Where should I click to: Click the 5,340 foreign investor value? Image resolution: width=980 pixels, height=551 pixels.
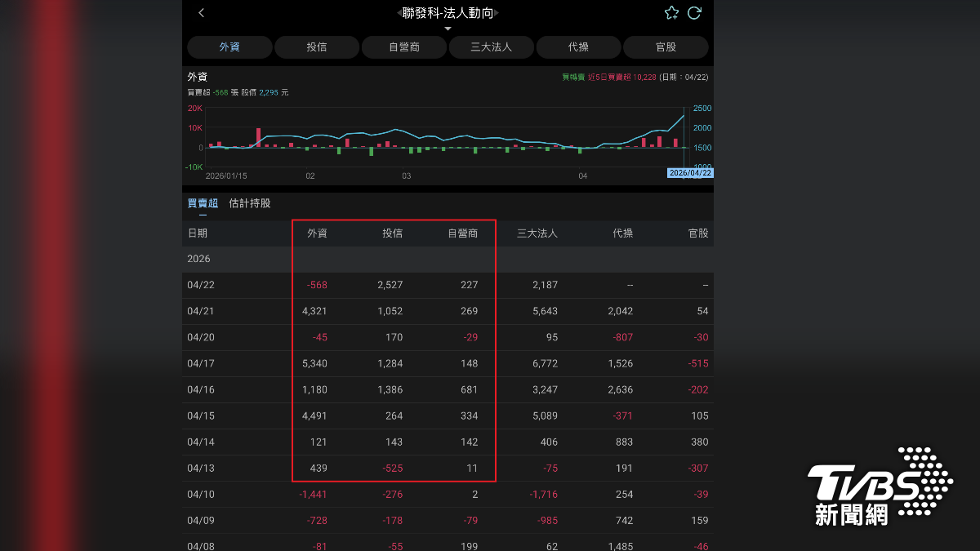tap(314, 363)
